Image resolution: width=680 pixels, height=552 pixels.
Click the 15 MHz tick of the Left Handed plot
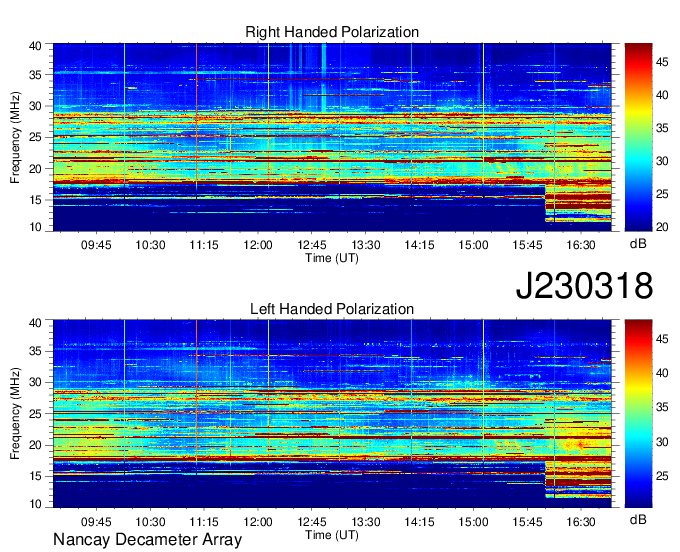click(x=35, y=476)
